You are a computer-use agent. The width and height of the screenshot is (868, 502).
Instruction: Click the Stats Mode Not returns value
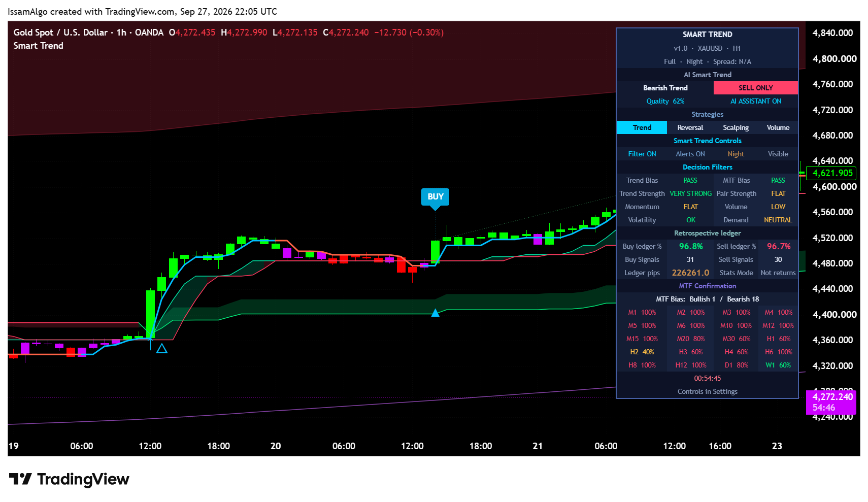pos(778,273)
